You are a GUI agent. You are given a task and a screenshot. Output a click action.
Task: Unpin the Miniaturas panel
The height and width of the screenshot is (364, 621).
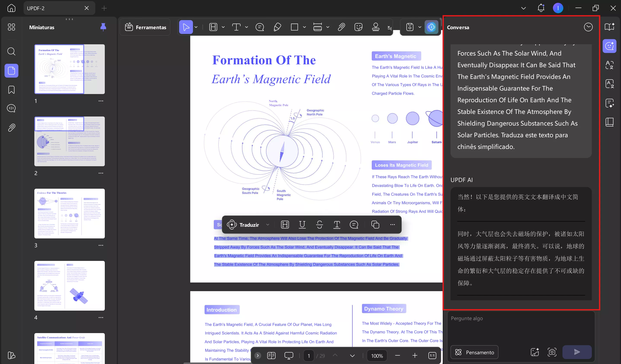click(103, 27)
